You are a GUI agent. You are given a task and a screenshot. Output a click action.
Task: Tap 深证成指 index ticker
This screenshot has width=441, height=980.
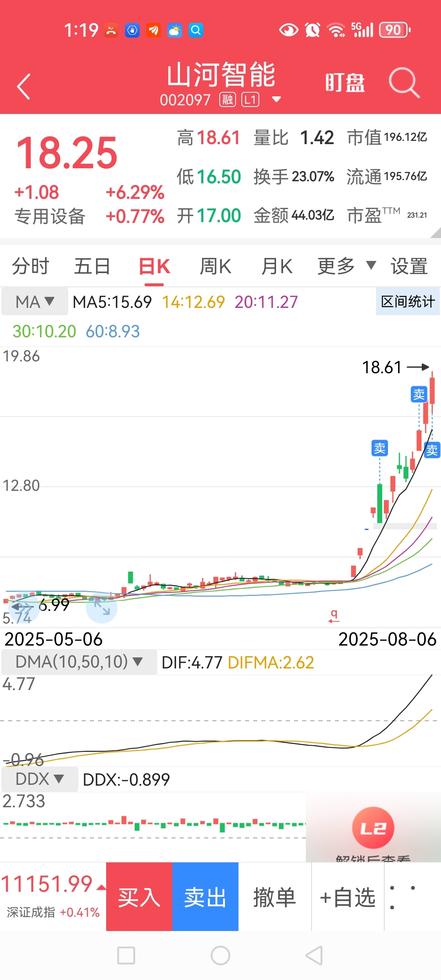(53, 897)
